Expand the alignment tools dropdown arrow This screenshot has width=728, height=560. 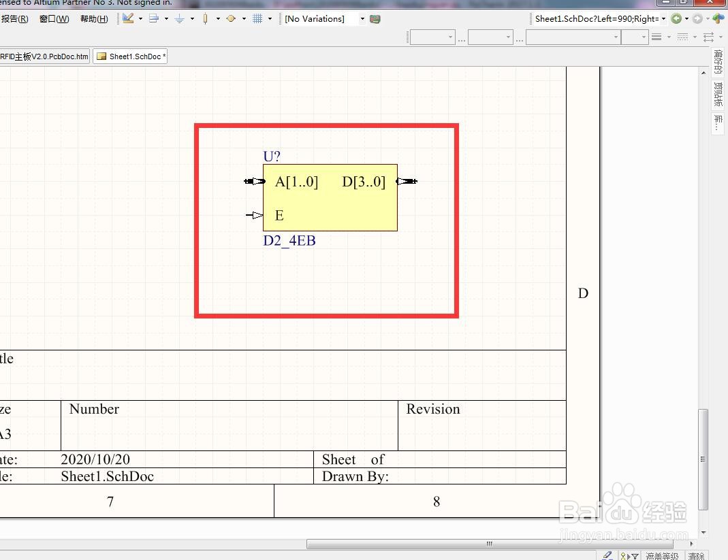[x=166, y=19]
